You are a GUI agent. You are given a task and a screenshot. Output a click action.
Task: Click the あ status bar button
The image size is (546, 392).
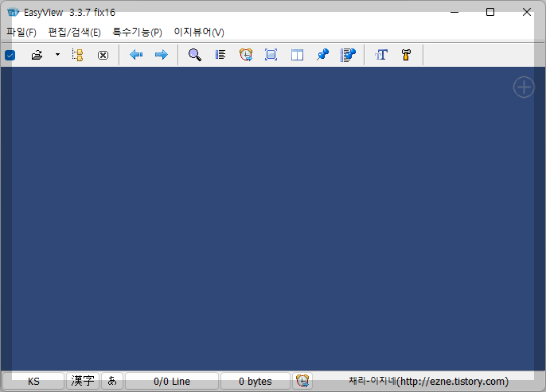pos(112,381)
